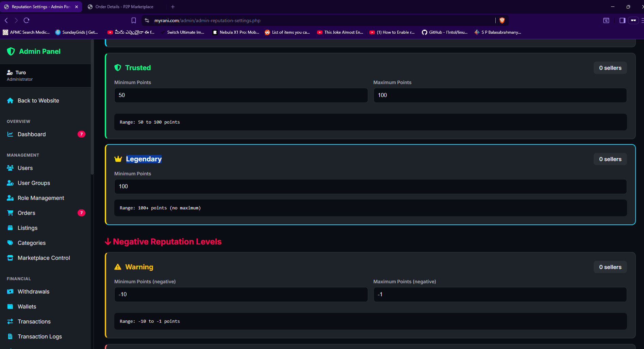
Task: Reload the page using the refresh icon
Action: (x=27, y=20)
